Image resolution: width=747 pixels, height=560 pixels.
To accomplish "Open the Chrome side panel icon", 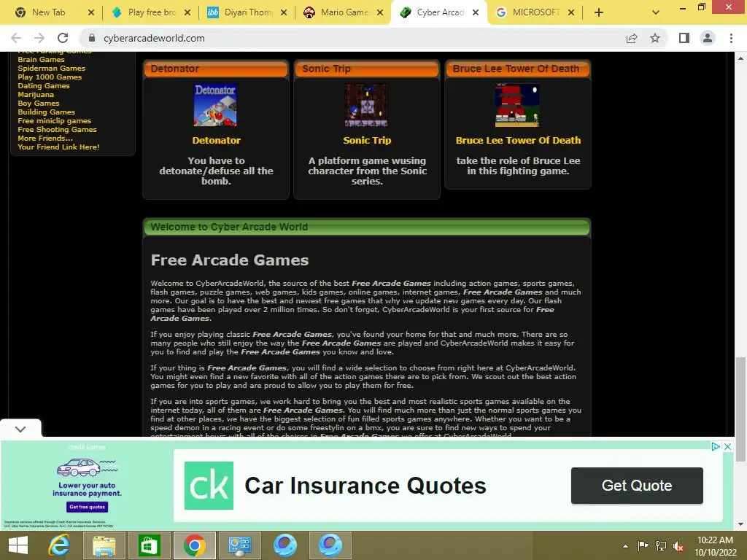I will (684, 38).
